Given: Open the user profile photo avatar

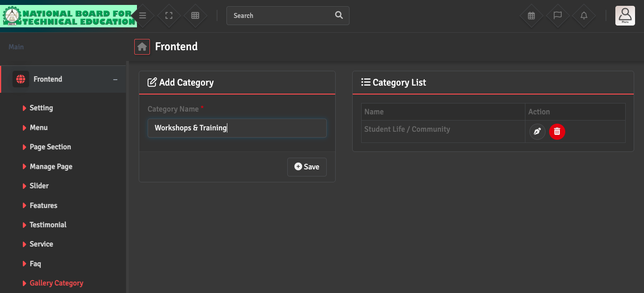Looking at the screenshot, I should 625,16.
